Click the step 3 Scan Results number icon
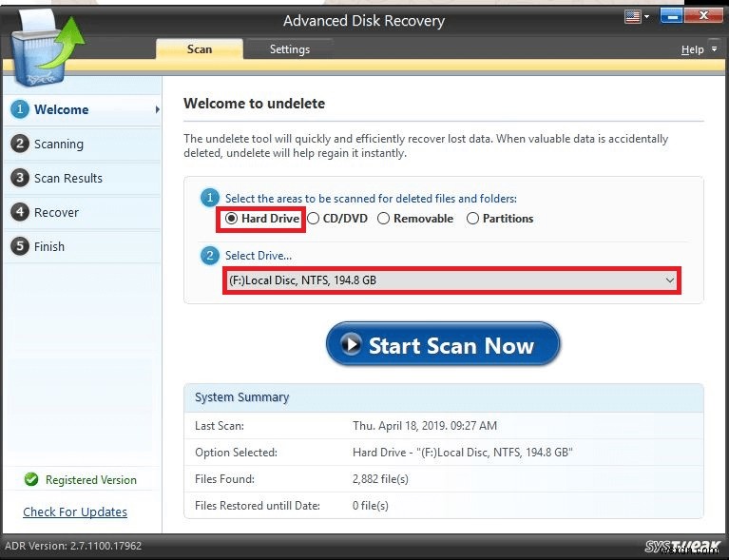The height and width of the screenshot is (560, 729). [20, 178]
